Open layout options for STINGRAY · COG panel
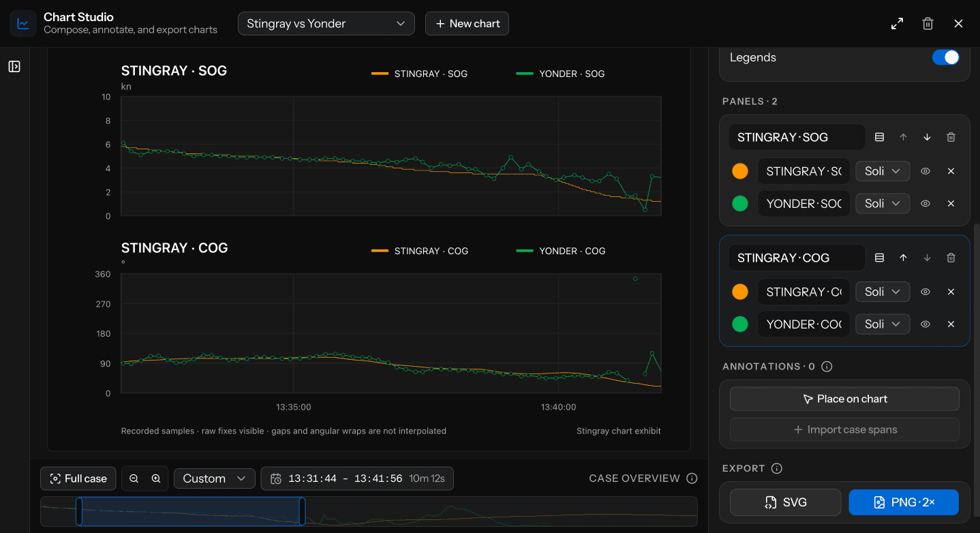 [879, 258]
